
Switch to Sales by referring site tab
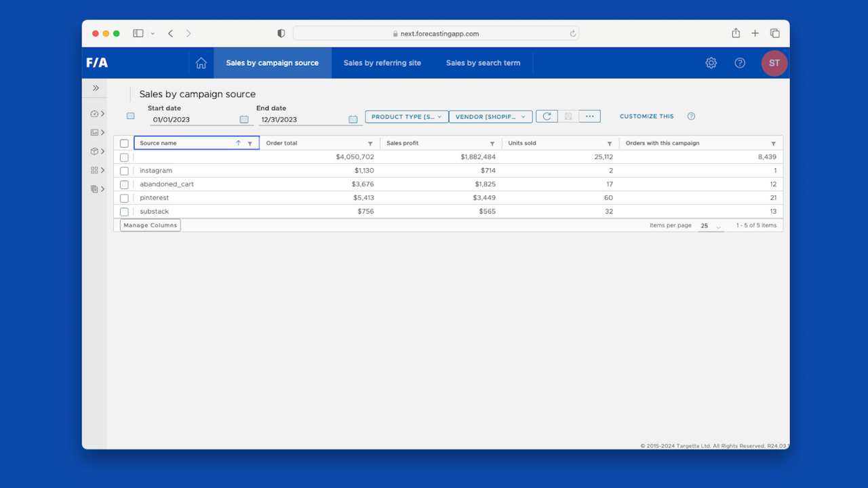pos(382,63)
